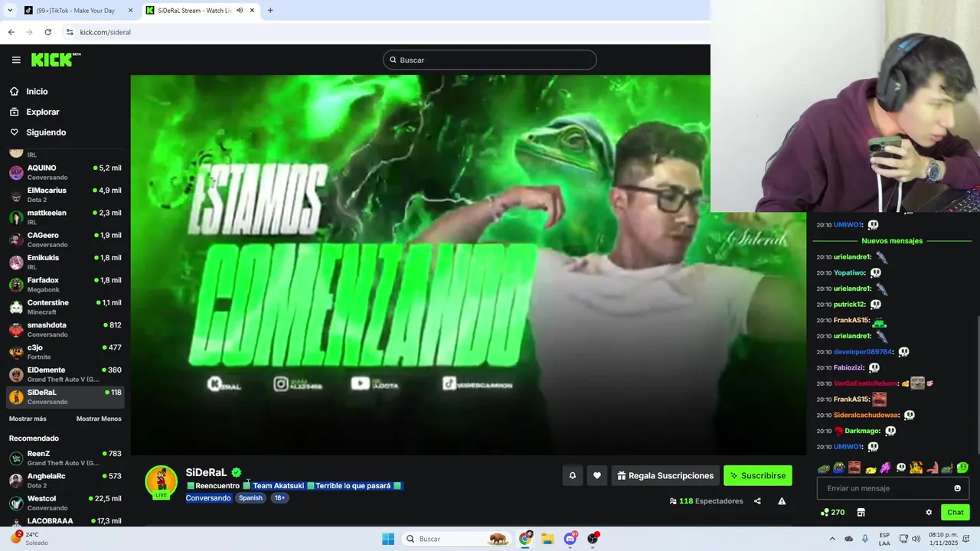Screen dimensions: 980x551
Task: Open recommended ReenZ channel
Action: point(65,458)
